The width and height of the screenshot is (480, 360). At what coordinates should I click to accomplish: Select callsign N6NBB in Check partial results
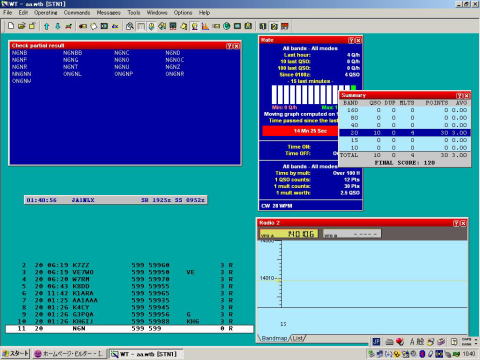coord(72,53)
